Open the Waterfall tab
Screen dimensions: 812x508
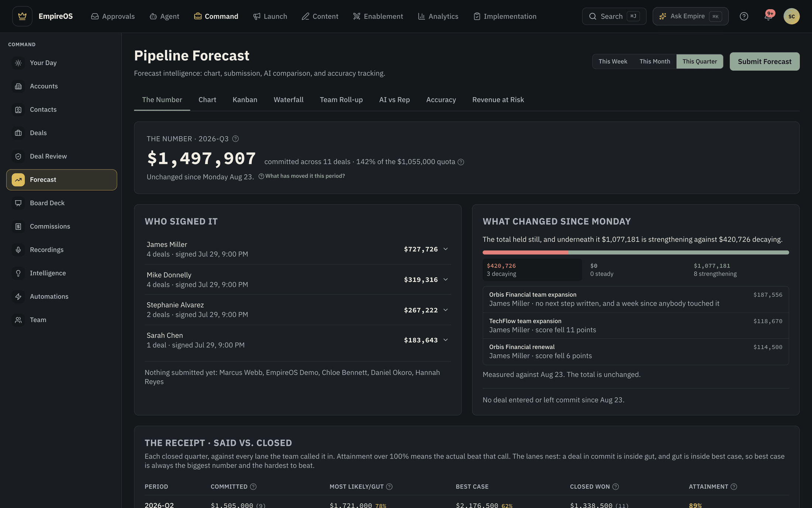(x=289, y=100)
